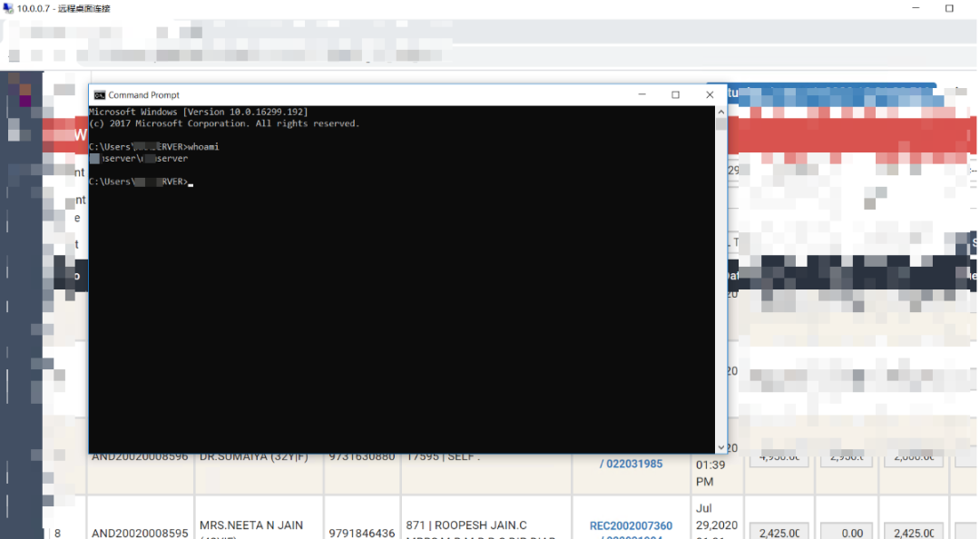Open link 022031985 in table

click(634, 464)
